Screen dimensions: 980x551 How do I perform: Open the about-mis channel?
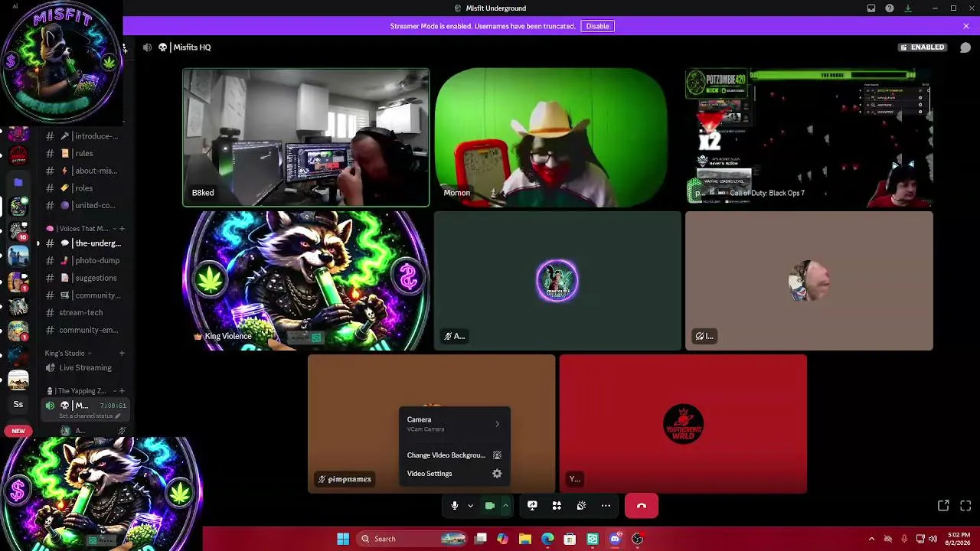click(84, 171)
